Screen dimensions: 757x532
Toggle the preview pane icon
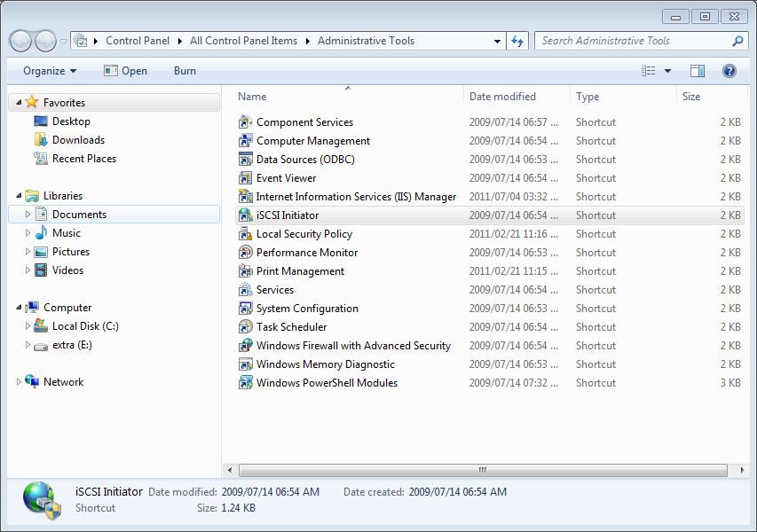[x=698, y=71]
